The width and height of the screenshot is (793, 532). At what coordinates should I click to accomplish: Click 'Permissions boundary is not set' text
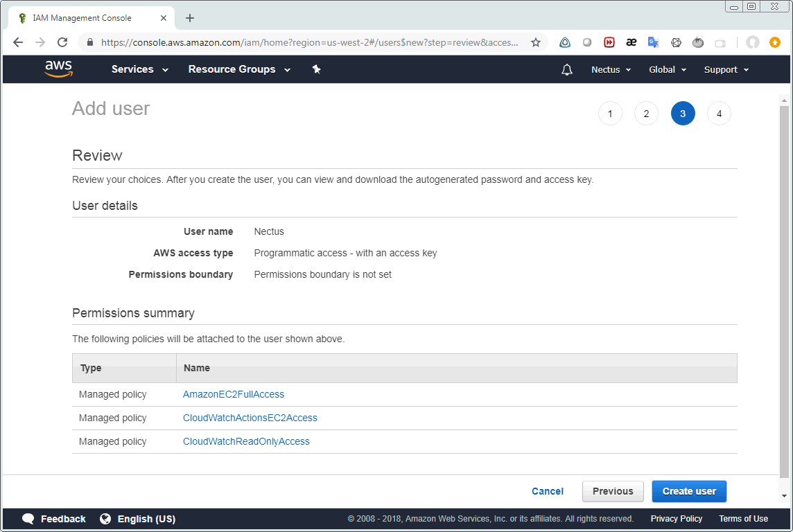[x=322, y=275]
